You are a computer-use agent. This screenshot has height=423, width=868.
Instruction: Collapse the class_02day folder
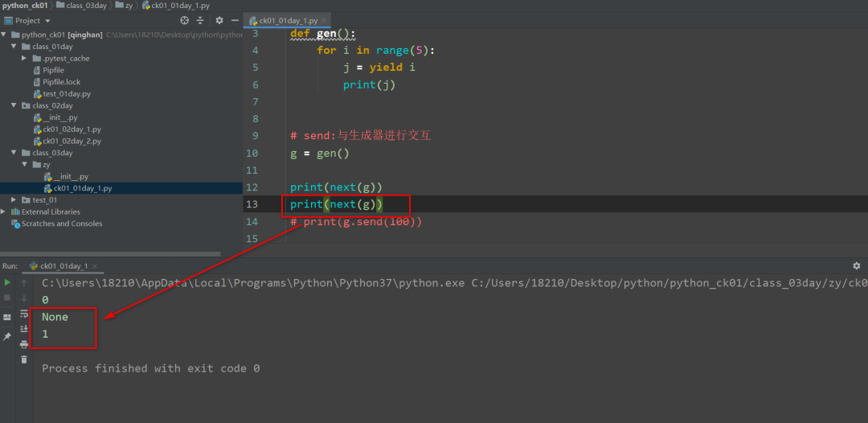[x=14, y=105]
